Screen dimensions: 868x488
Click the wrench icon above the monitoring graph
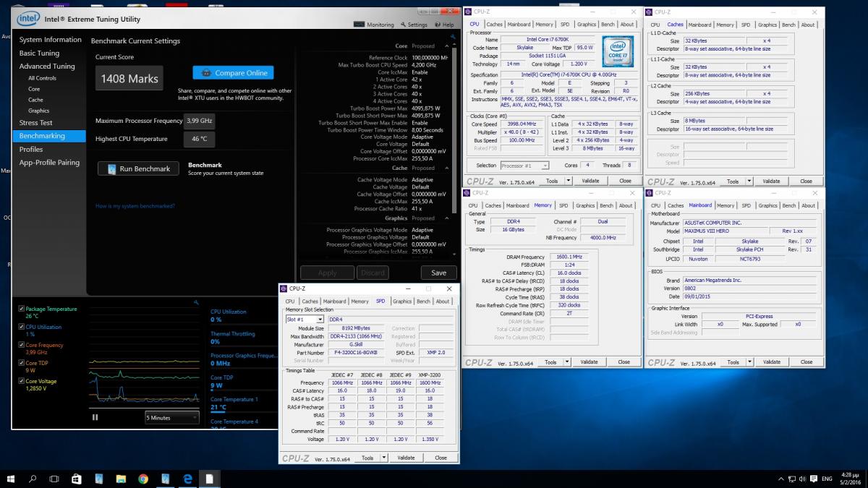[x=197, y=301]
